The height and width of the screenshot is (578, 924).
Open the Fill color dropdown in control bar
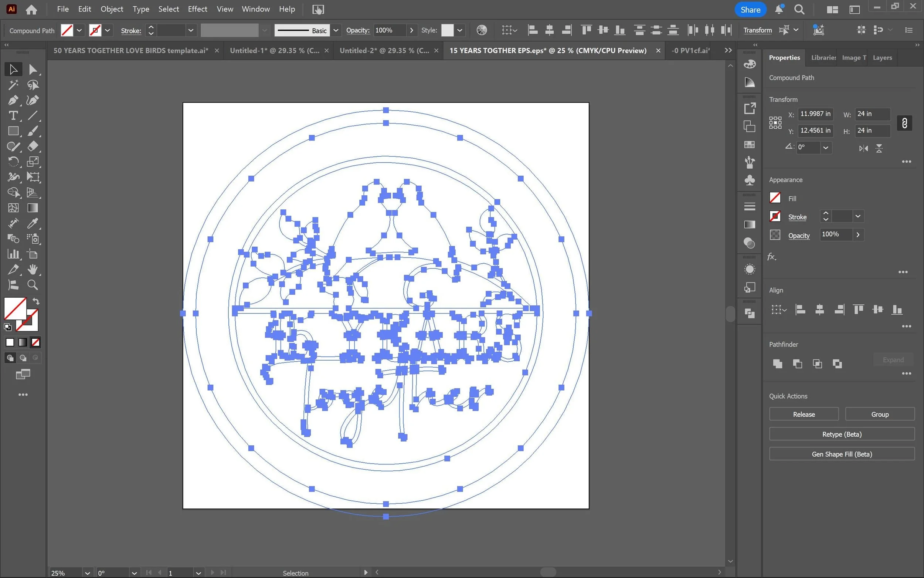point(79,30)
